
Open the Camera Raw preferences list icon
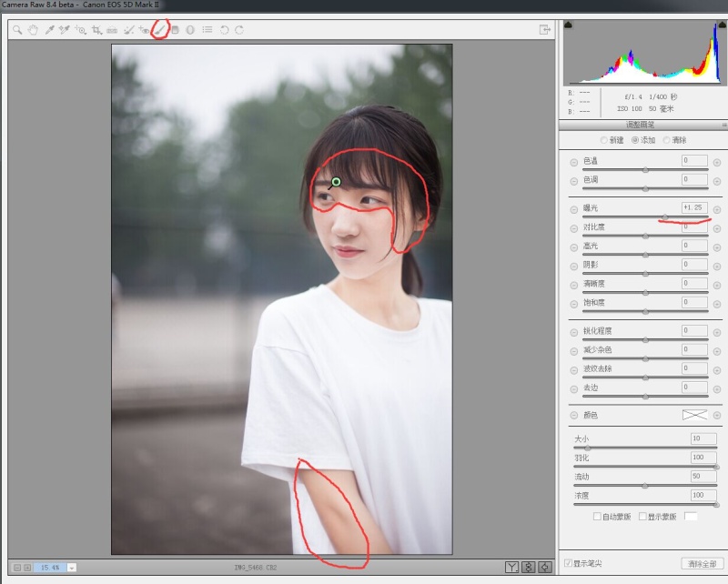pyautogui.click(x=207, y=30)
